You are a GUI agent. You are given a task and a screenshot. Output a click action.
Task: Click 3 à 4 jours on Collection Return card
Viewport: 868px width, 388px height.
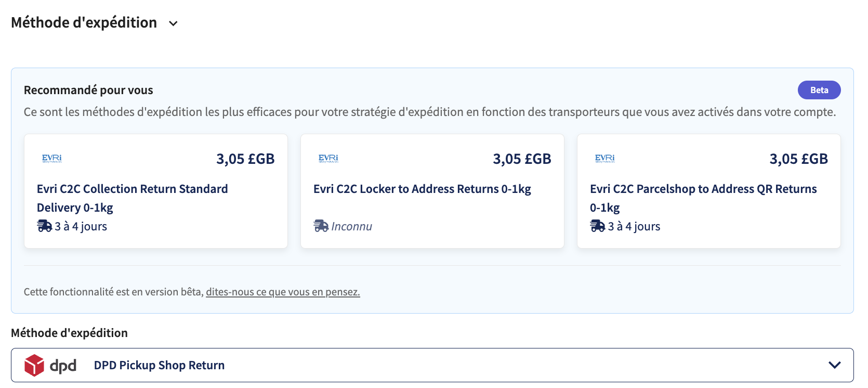coord(81,226)
